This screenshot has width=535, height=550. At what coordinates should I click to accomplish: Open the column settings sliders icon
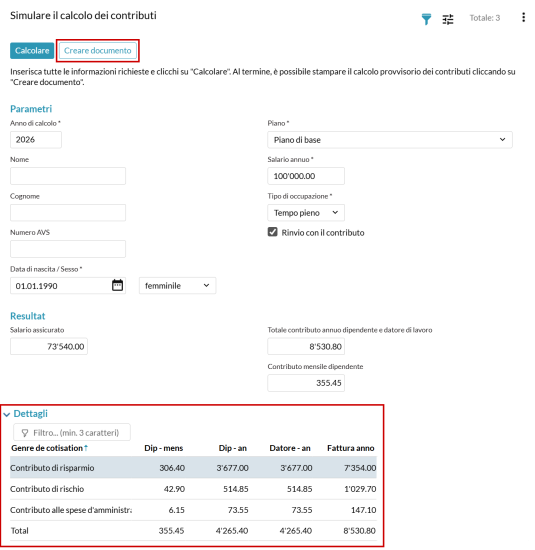(x=448, y=19)
